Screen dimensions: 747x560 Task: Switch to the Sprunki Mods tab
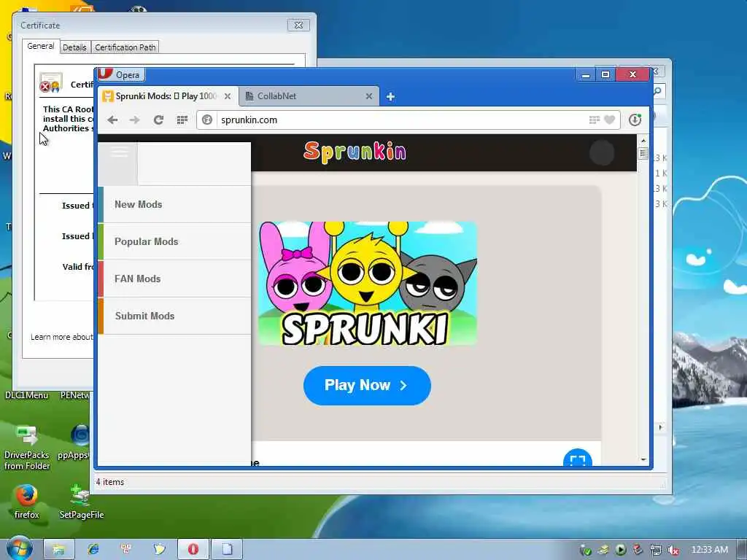pos(168,96)
